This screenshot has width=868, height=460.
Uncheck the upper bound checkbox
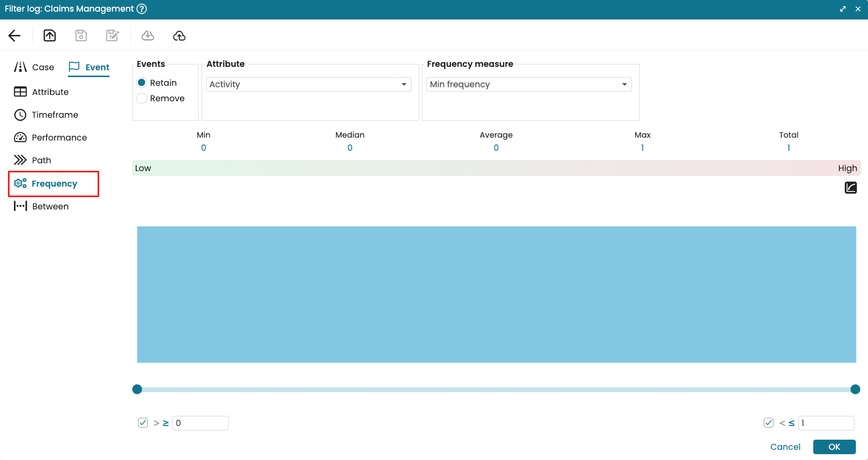(769, 423)
